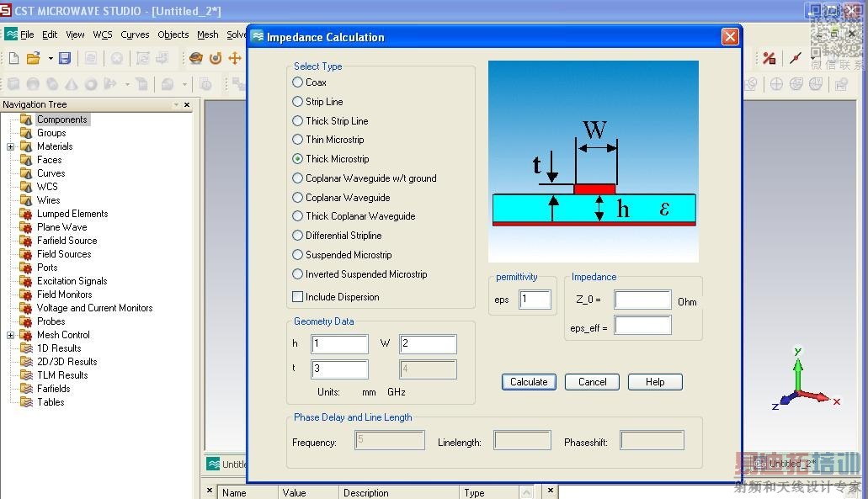Select the Thick Microstrip radio button
This screenshot has width=868, height=499.
[x=297, y=159]
